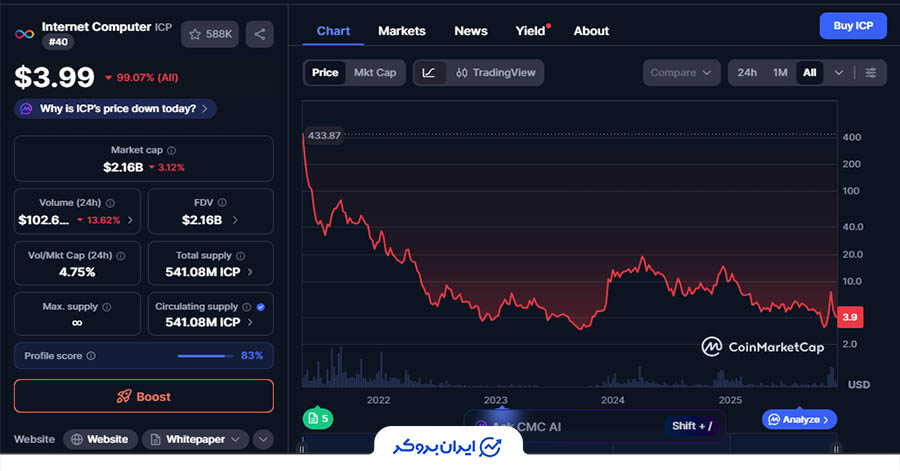This screenshot has height=471, width=900.
Task: Expand more time range options chevron
Action: 839,73
